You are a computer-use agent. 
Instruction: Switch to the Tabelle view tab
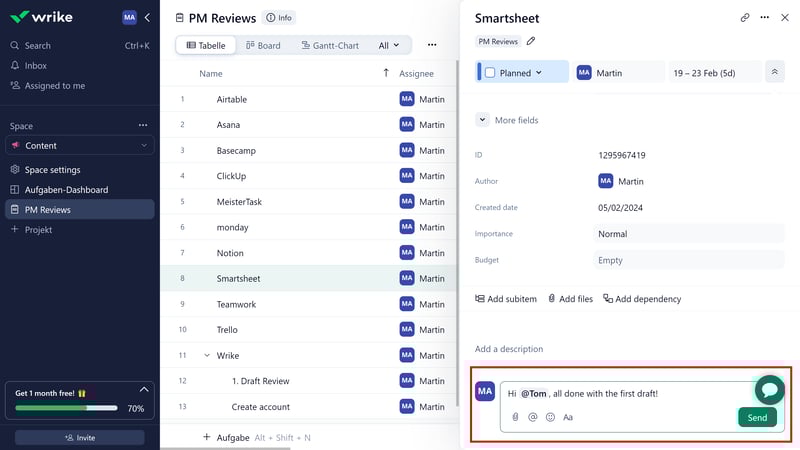(x=206, y=45)
